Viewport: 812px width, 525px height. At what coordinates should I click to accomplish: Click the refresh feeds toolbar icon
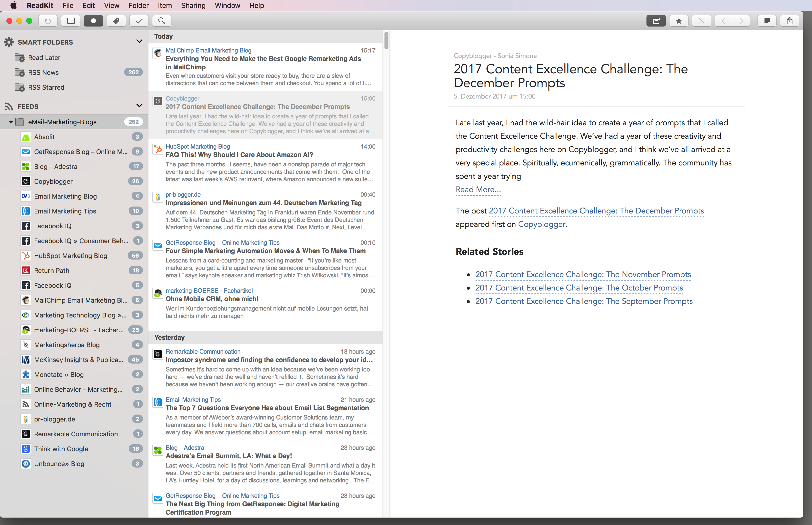tap(48, 21)
